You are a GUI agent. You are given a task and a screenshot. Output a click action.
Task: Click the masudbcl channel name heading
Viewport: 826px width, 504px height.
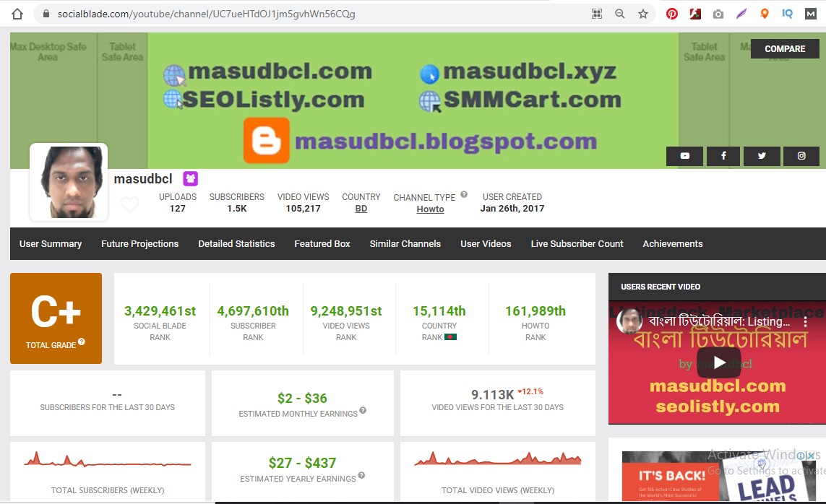(x=143, y=179)
